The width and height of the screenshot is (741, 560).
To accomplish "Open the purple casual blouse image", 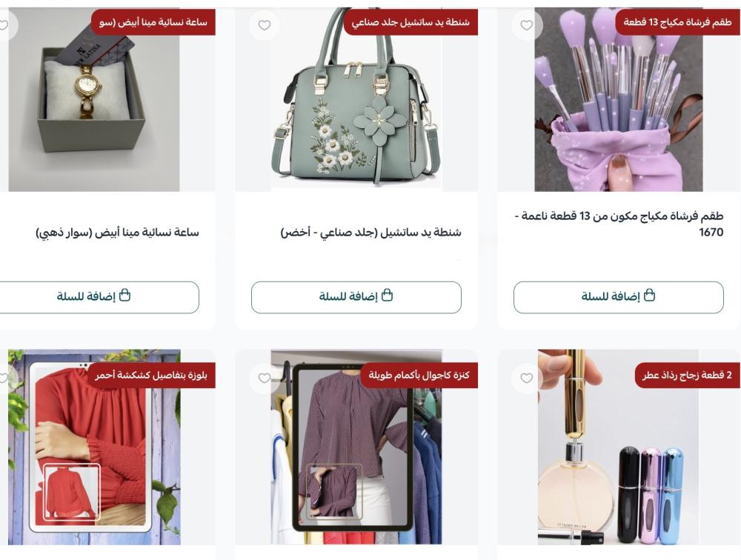I will (x=356, y=447).
